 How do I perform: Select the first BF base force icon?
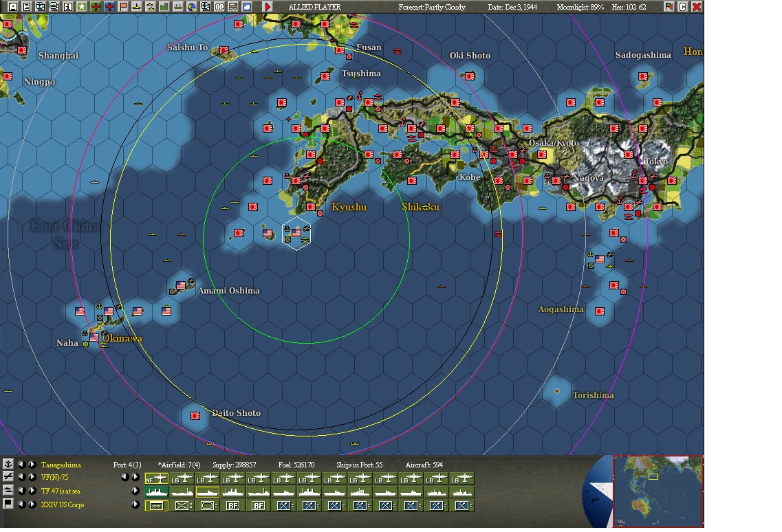233,506
